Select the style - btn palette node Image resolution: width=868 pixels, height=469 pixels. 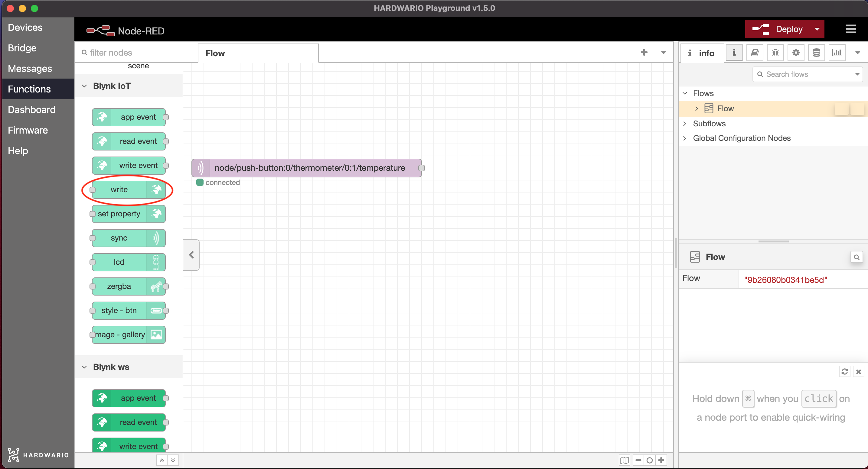[x=129, y=310]
